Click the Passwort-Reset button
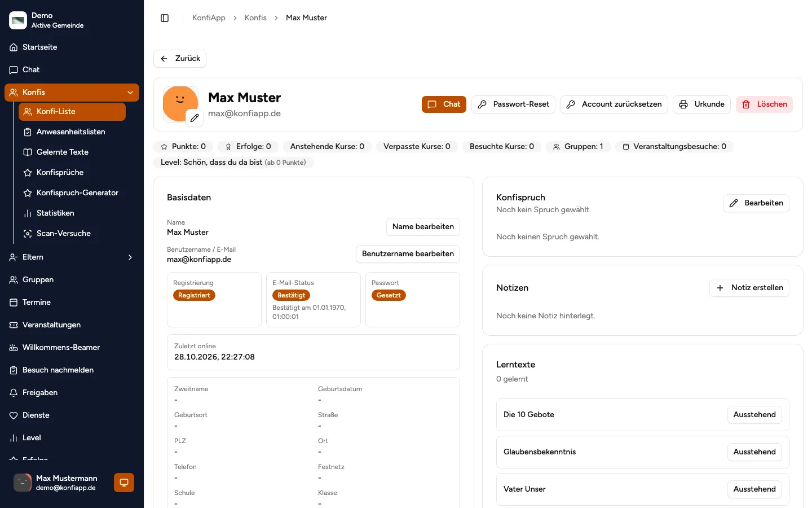The image size is (812, 508). click(x=513, y=104)
